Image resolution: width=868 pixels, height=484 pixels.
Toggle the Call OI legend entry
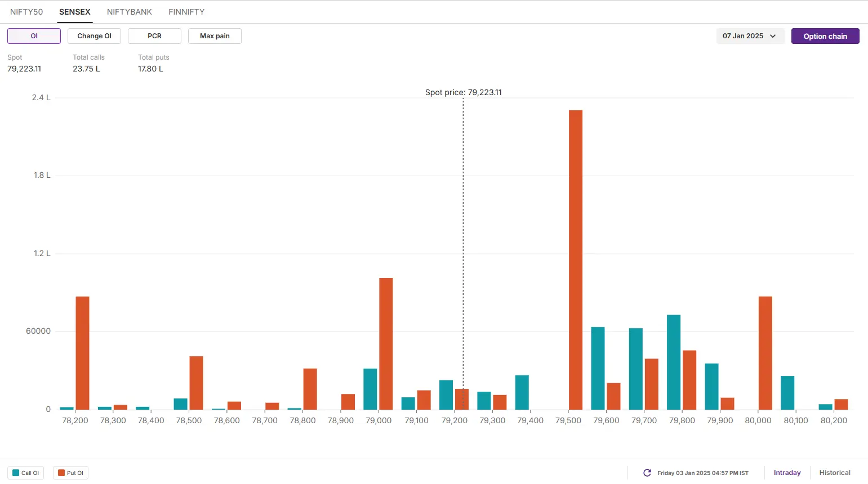pyautogui.click(x=26, y=473)
